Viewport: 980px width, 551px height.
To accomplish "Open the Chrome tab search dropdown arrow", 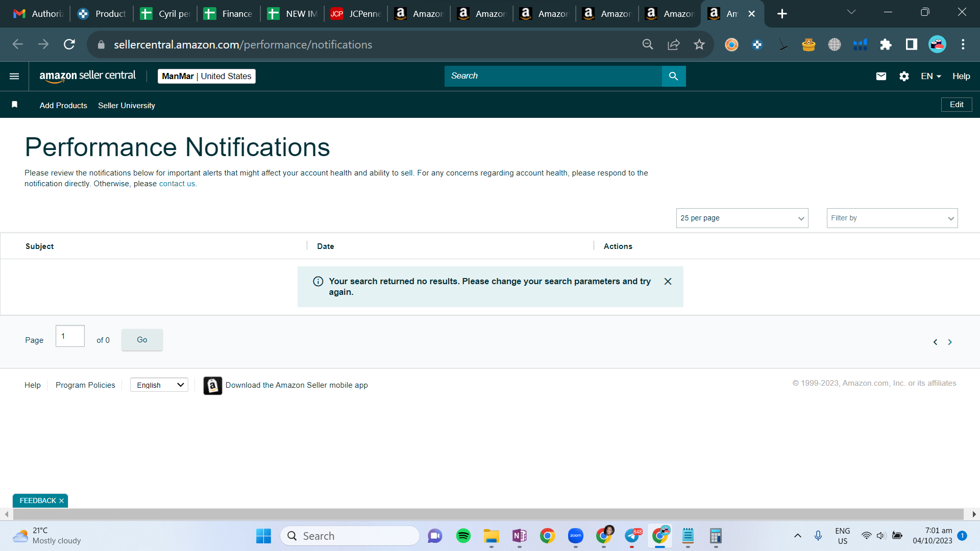I will (x=851, y=12).
